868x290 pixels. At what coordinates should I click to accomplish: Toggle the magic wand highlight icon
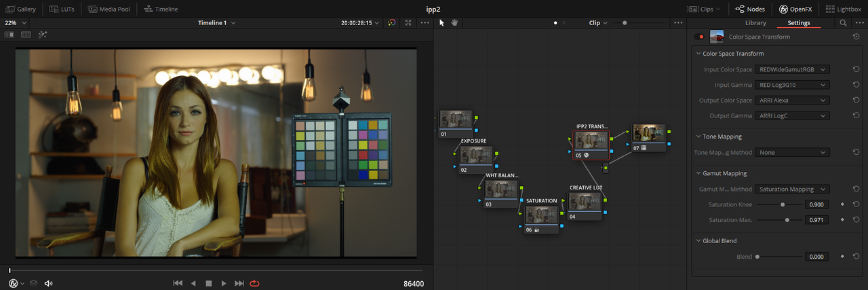[x=43, y=34]
